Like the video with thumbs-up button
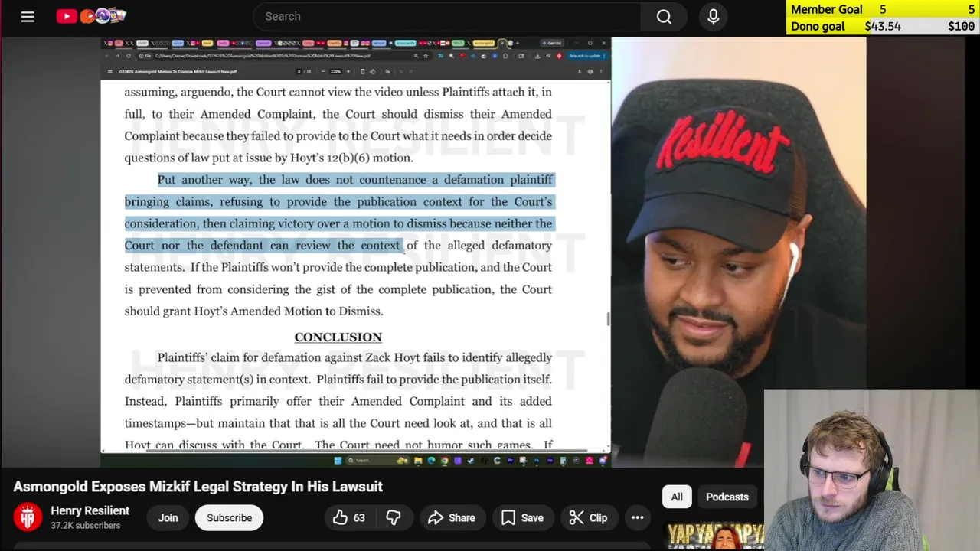Screen dimensions: 980x551 pyautogui.click(x=348, y=518)
